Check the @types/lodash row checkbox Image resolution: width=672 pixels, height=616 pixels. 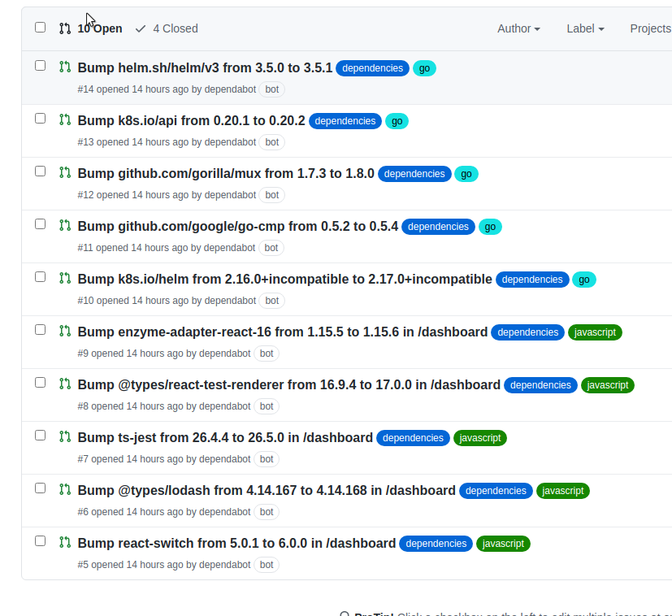click(41, 488)
